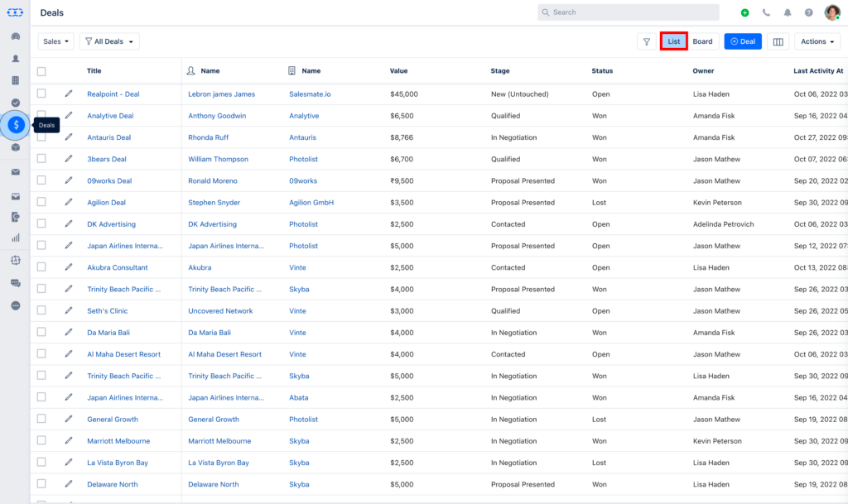Click the green quick-add plus icon
Screen dimensions: 848x504
tap(744, 12)
